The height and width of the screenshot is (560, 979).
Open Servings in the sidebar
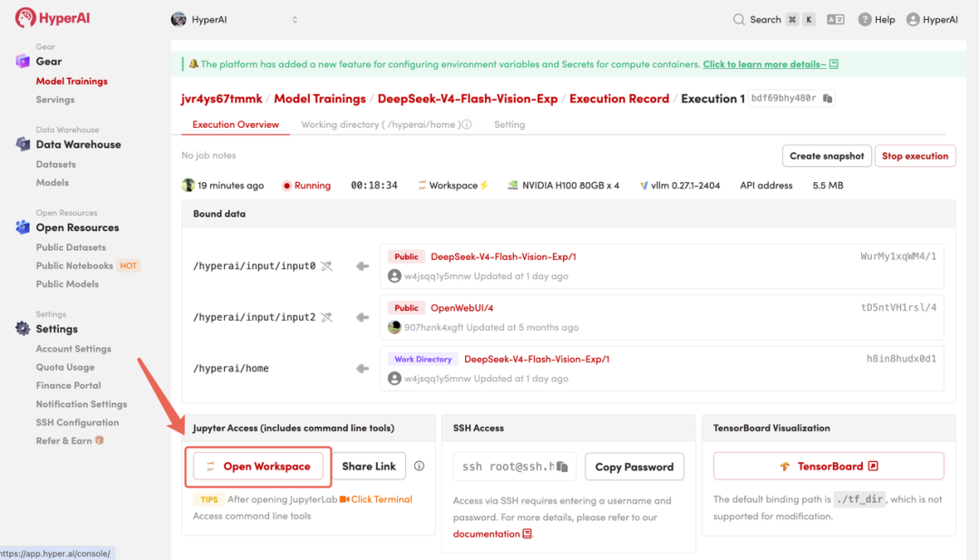coord(55,100)
